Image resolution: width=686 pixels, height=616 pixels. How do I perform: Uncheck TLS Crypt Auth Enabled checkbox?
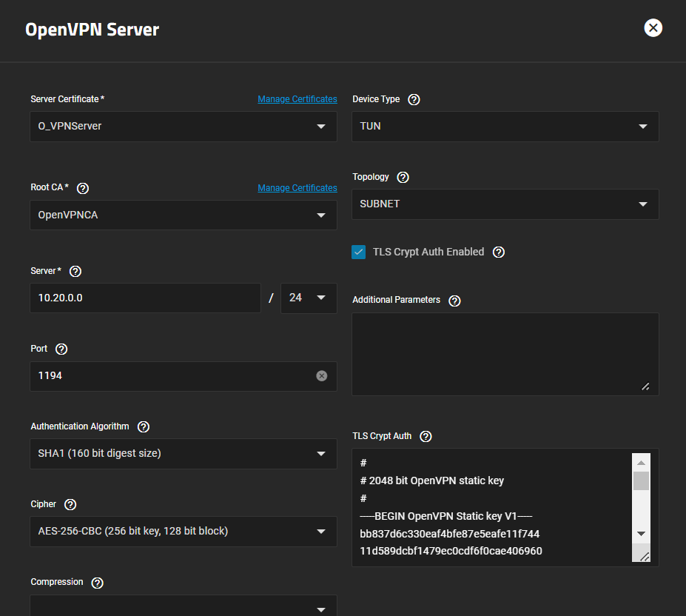359,252
